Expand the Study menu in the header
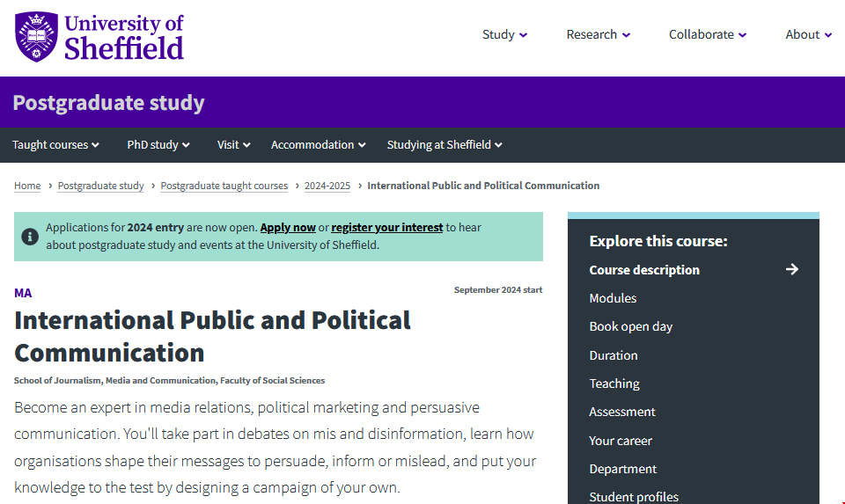 click(x=504, y=35)
